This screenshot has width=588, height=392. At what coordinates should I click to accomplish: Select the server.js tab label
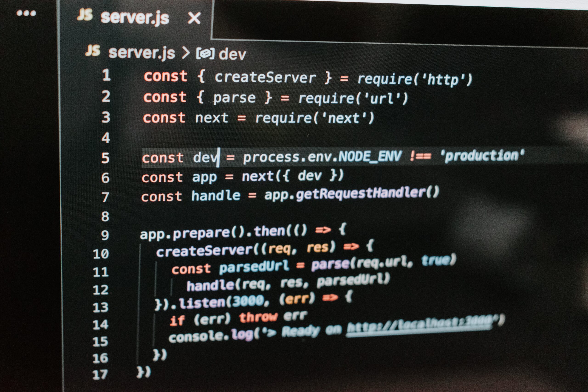135,18
